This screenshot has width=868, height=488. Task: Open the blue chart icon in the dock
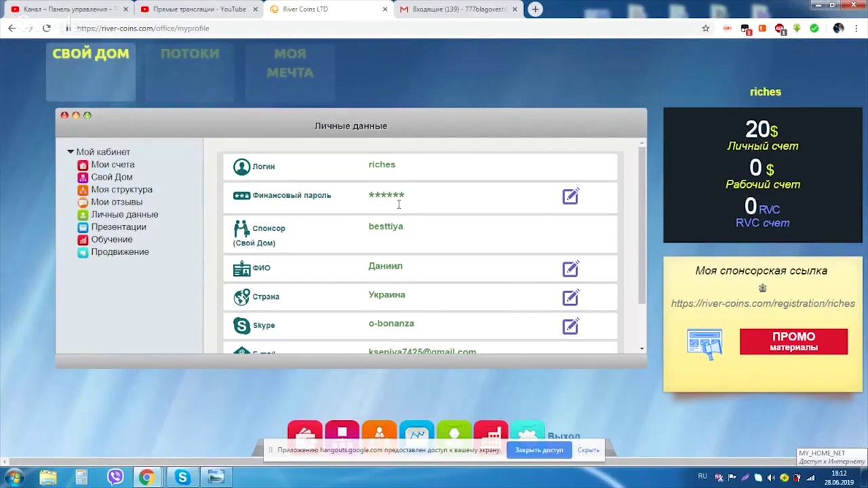pos(416,432)
